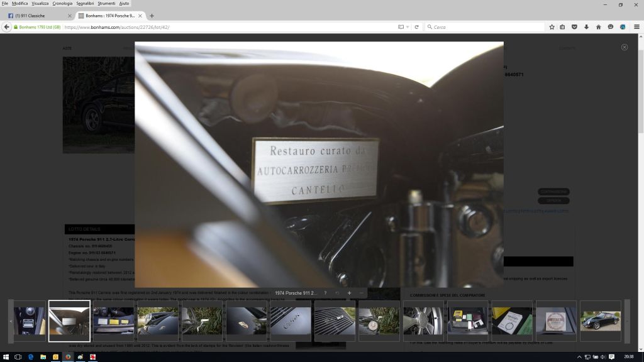
Task: Select the Bonhams 1974 Porsche tab
Action: pyautogui.click(x=110, y=16)
